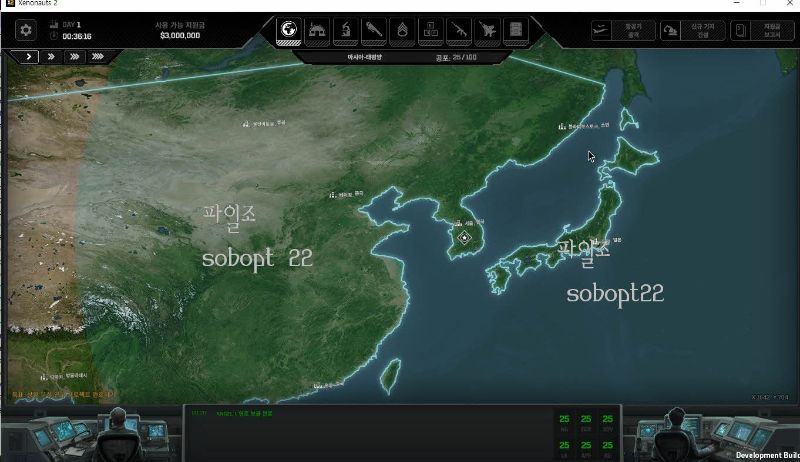Select the Xenonaut base marker in Korea

click(x=464, y=238)
